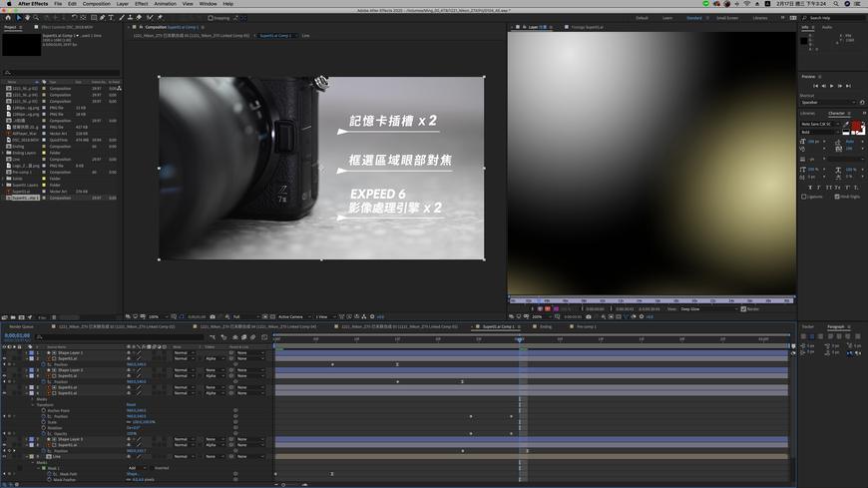
Task: Jump to first frame in Preview panel
Action: click(815, 86)
